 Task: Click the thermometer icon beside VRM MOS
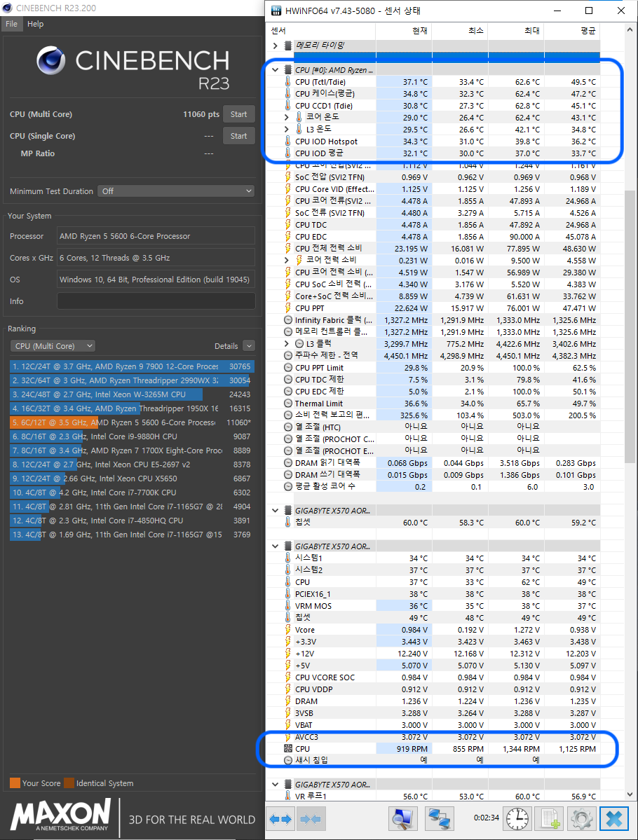pyautogui.click(x=288, y=606)
